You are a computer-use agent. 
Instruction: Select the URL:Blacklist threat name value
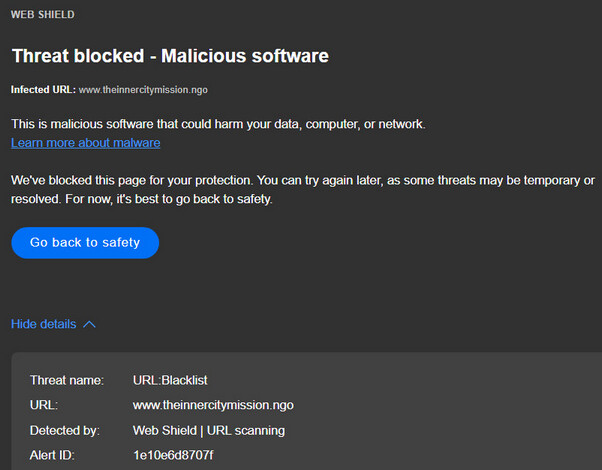170,380
